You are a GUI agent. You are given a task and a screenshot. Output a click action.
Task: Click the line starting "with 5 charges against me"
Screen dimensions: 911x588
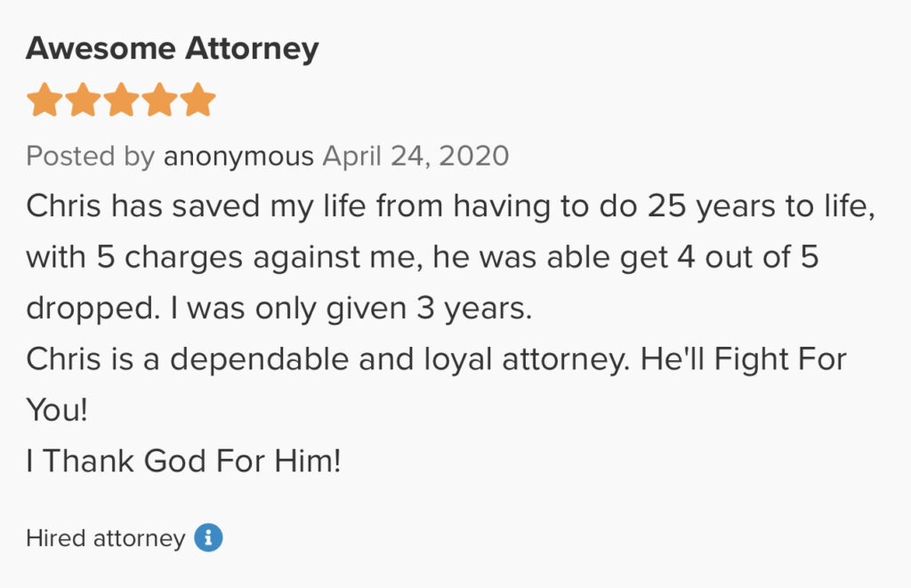coord(422,257)
